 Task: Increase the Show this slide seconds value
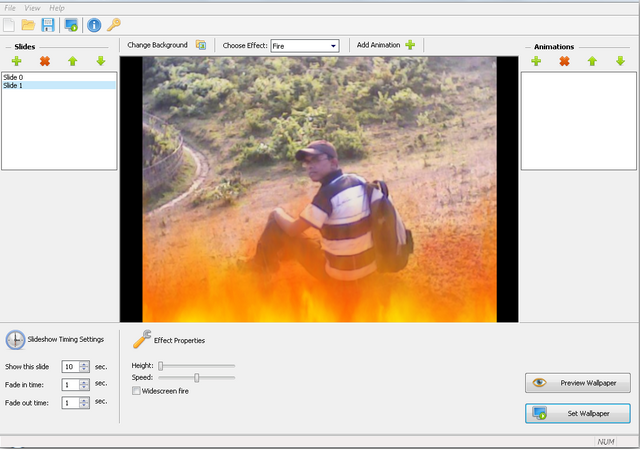pyautogui.click(x=84, y=363)
